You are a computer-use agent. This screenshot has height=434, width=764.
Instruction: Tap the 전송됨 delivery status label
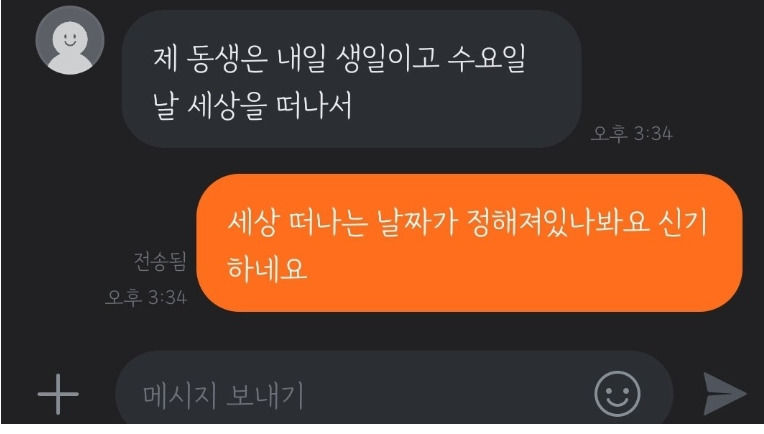160,261
